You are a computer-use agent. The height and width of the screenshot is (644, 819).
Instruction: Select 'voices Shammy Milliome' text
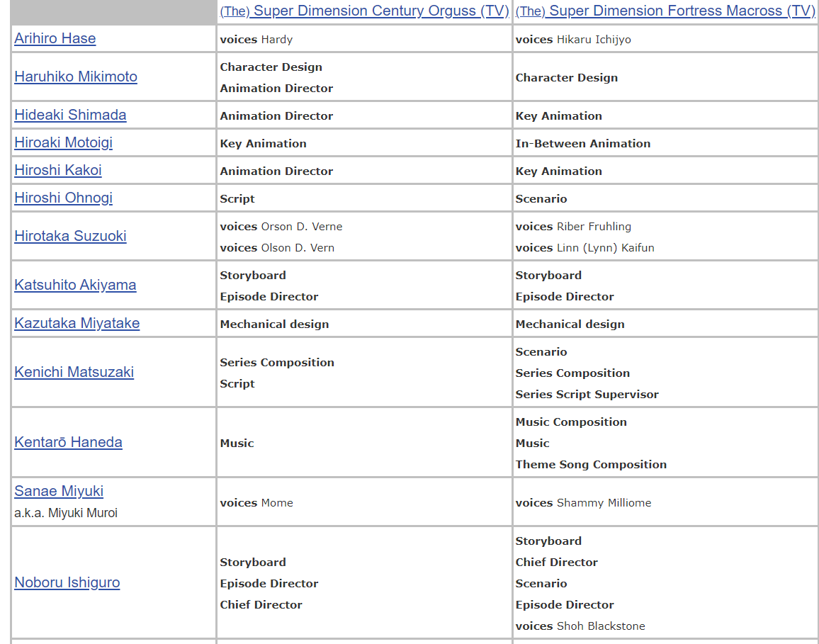pyautogui.click(x=583, y=503)
